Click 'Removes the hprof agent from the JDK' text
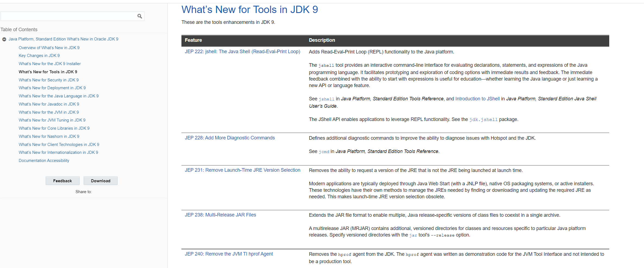This screenshot has height=268, width=644. 457,258
